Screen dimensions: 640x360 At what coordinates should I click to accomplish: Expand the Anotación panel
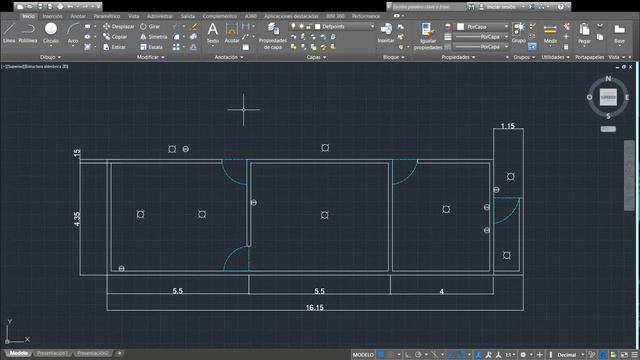[x=229, y=57]
